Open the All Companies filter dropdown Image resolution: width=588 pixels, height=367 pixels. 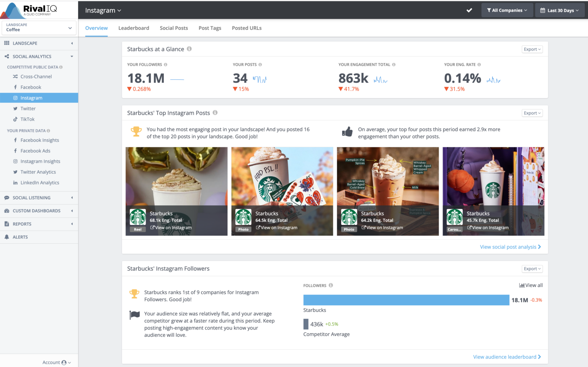507,10
